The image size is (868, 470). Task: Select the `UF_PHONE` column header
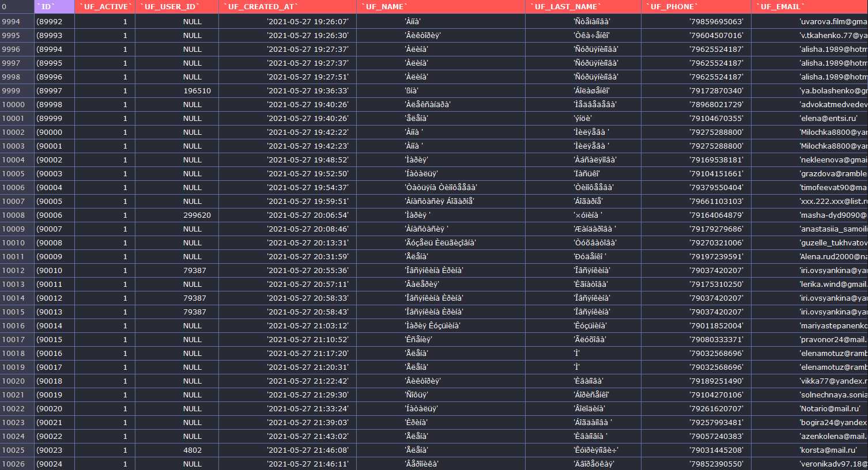coord(696,7)
